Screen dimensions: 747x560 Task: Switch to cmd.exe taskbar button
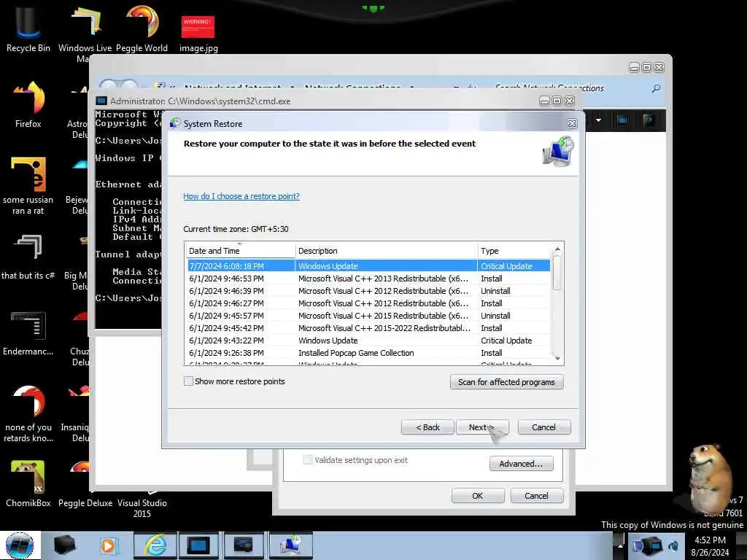(198, 545)
